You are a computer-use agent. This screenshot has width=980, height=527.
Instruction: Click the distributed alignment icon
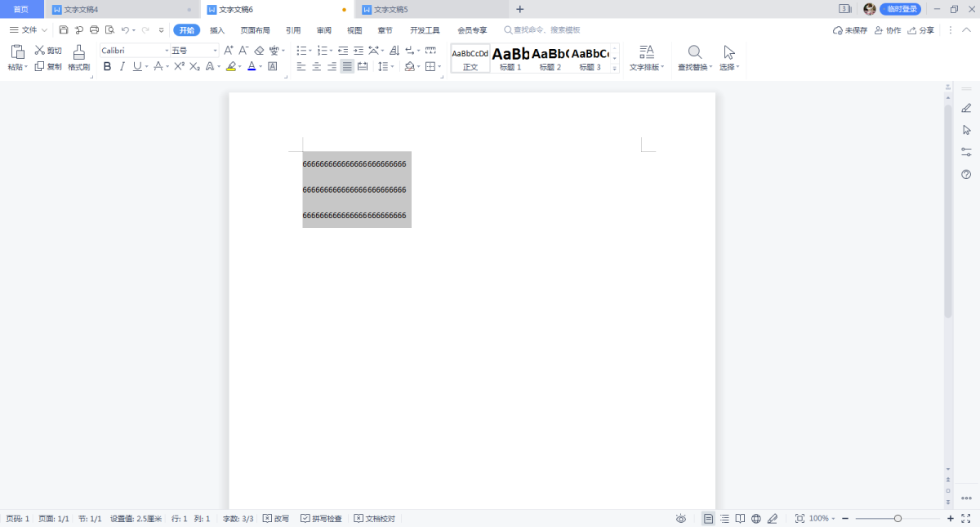pos(363,67)
